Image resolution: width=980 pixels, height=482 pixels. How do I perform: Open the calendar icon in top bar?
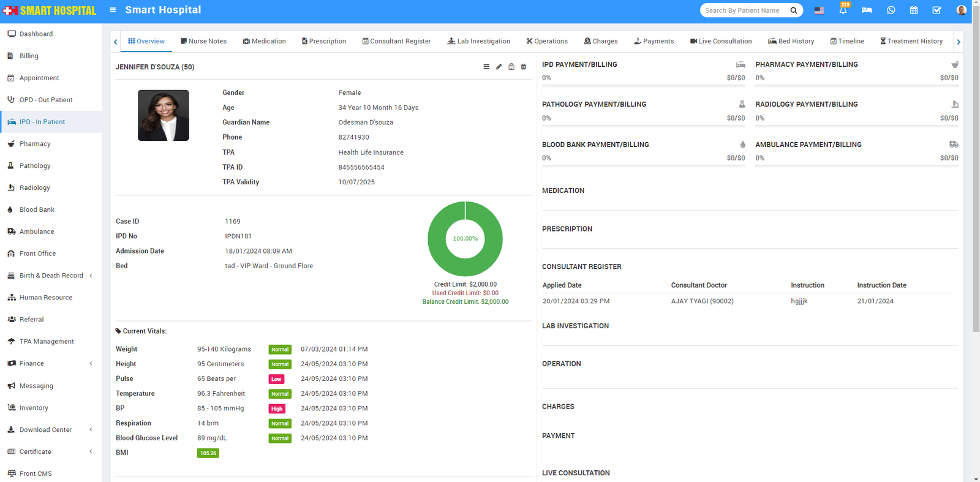913,10
